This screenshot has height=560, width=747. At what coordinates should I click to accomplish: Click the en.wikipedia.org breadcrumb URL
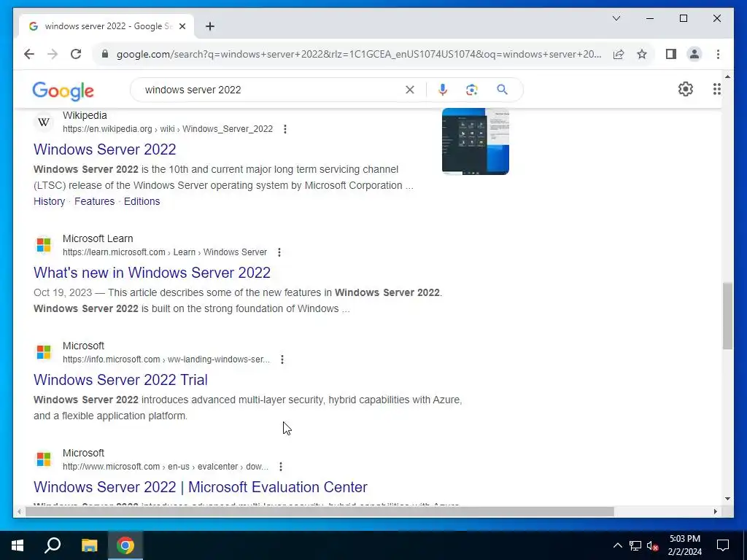pyautogui.click(x=168, y=129)
